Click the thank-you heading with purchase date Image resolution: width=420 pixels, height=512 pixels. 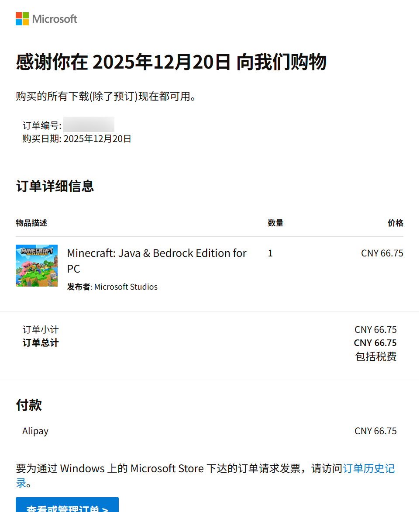171,62
